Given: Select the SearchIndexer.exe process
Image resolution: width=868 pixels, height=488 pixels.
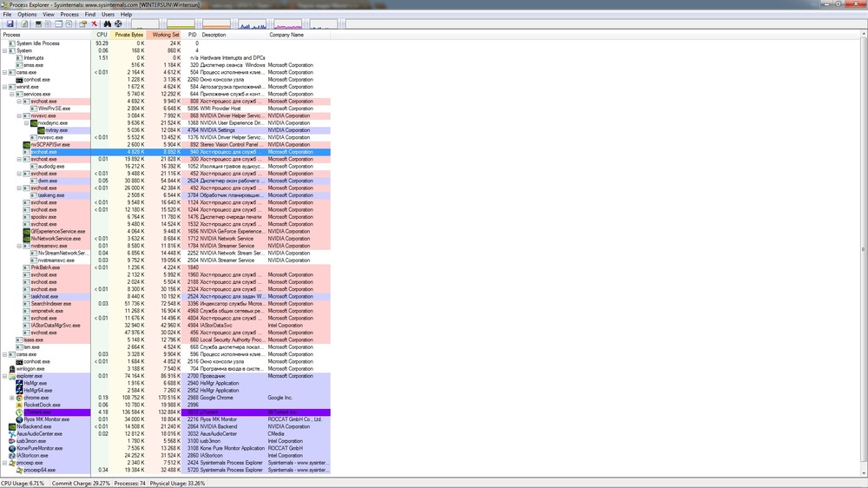Looking at the screenshot, I should [x=166, y=304].
